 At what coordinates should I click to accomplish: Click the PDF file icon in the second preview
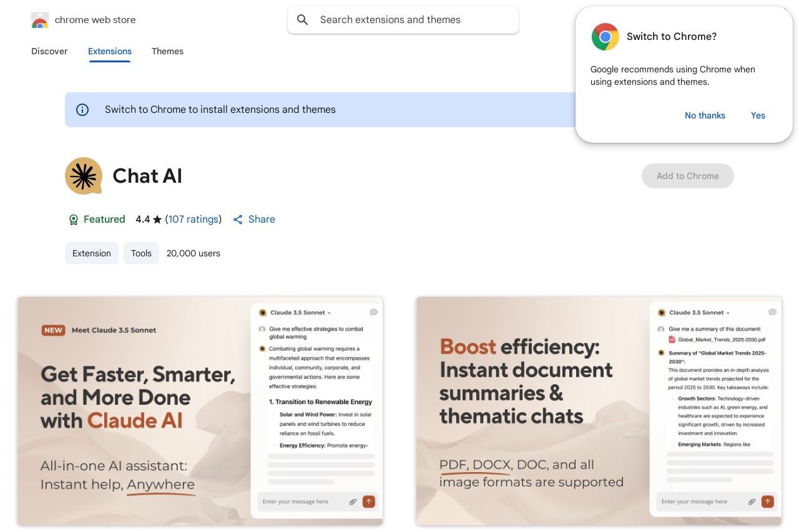(672, 339)
